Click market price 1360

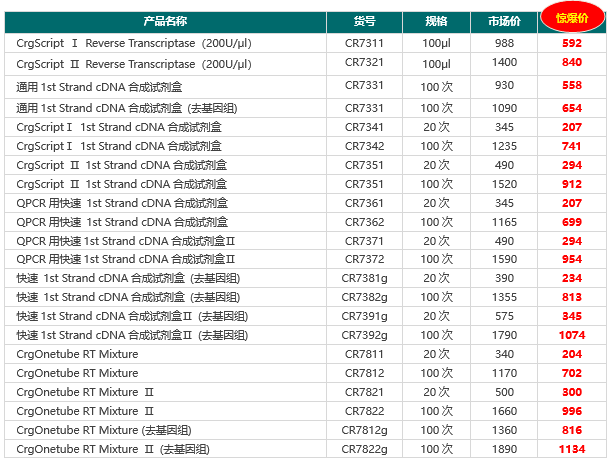(x=504, y=431)
